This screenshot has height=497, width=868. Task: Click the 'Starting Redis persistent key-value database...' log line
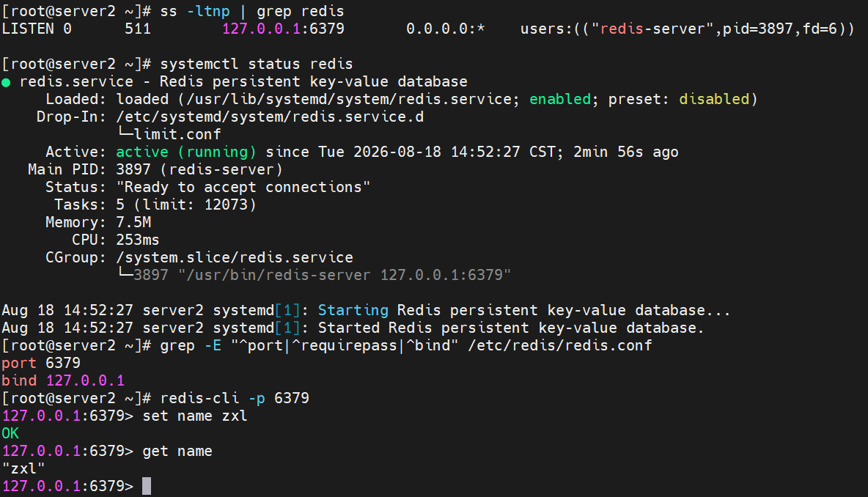point(524,310)
